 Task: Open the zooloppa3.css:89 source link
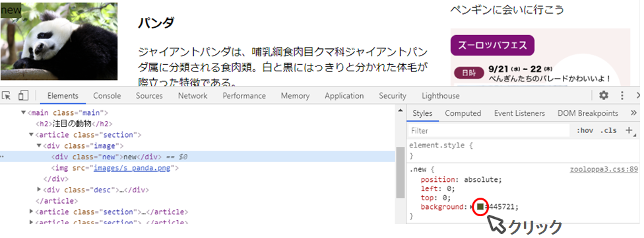(604, 169)
